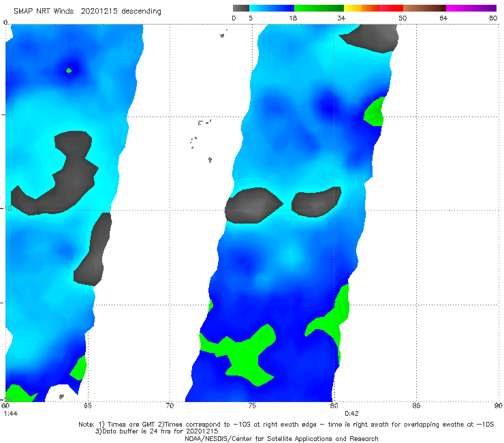Choose the green segment of the color bar
Viewport: 504px width, 443px height.
(319, 8)
